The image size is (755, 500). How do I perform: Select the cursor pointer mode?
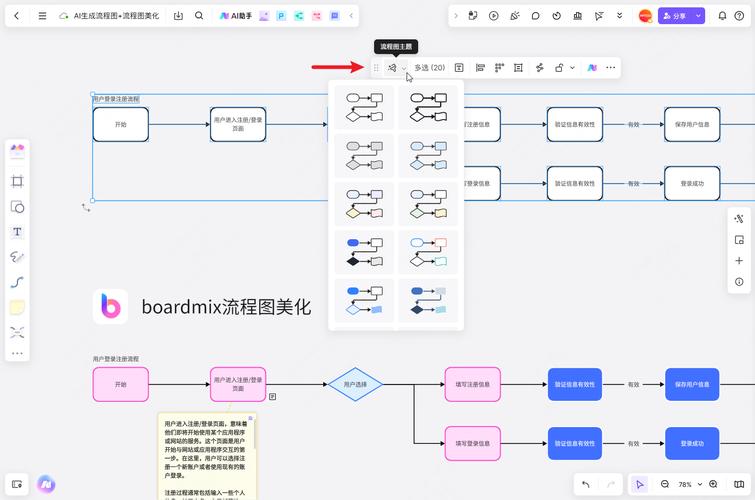pos(640,485)
